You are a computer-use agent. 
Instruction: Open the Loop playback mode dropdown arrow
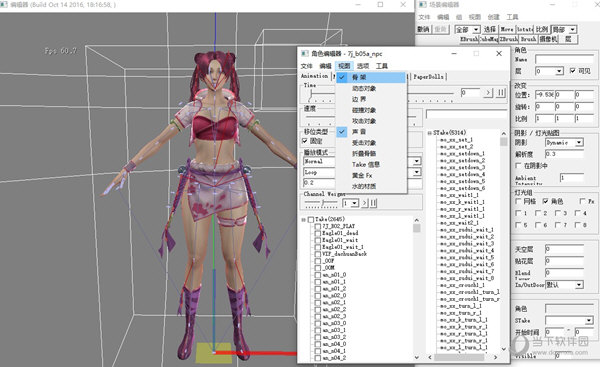[417, 172]
